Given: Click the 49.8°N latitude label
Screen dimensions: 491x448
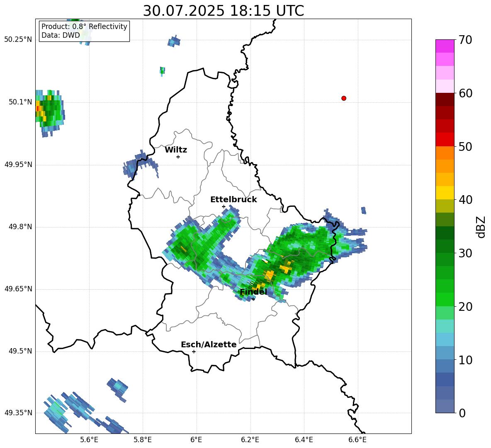Looking at the screenshot, I should coord(21,227).
